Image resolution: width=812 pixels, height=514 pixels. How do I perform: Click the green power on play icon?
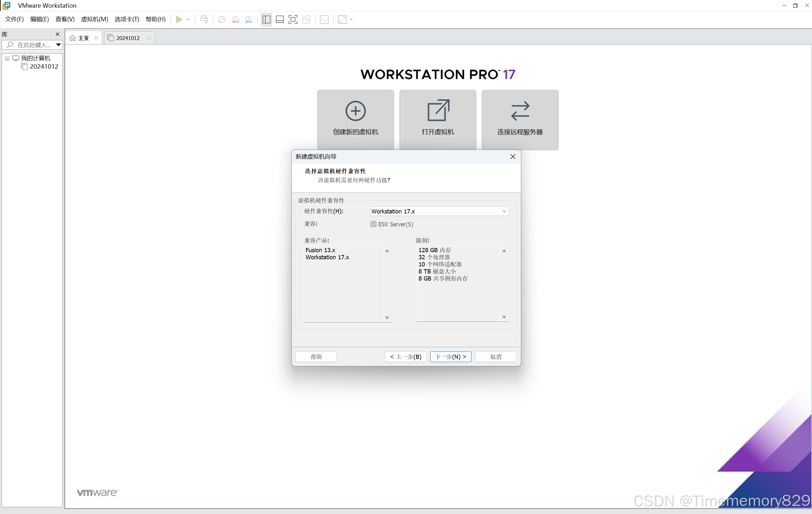click(x=179, y=20)
